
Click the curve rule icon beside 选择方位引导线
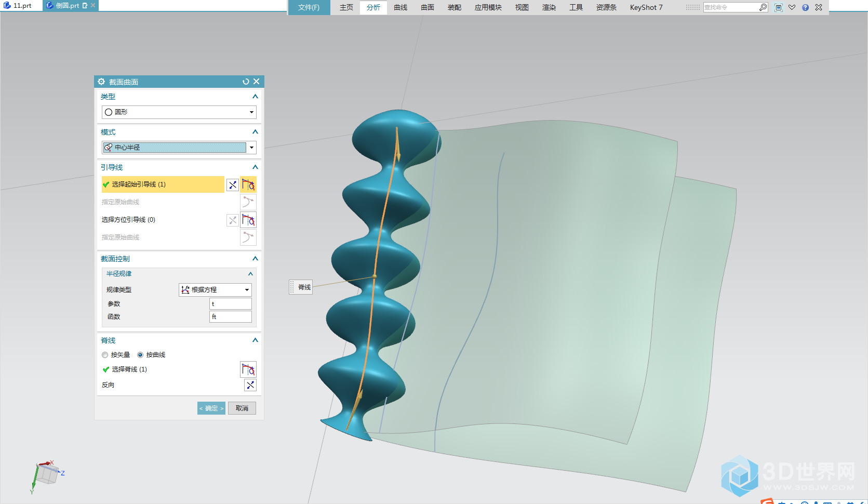248,220
